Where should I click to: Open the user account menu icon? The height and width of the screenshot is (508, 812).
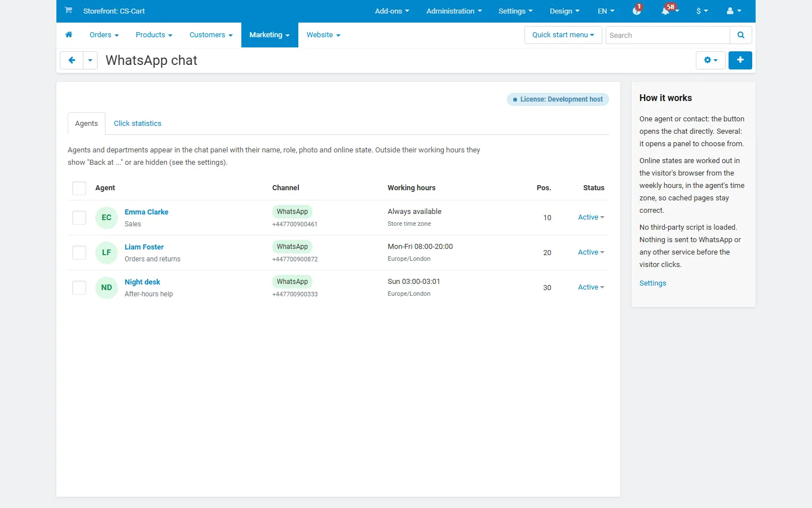pyautogui.click(x=734, y=11)
